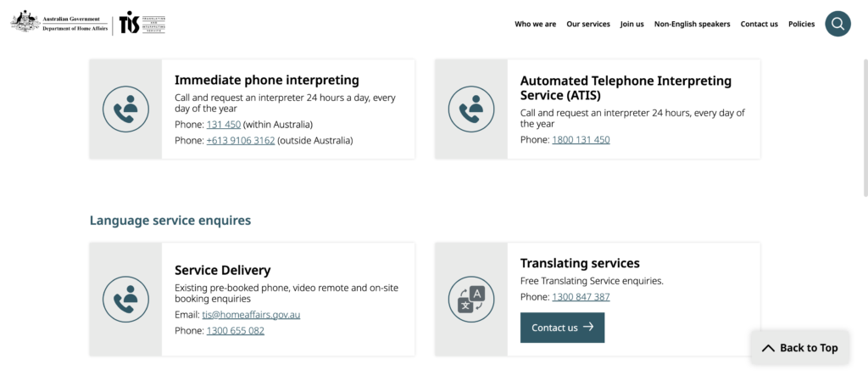Open the Non-English speakers menu

692,24
